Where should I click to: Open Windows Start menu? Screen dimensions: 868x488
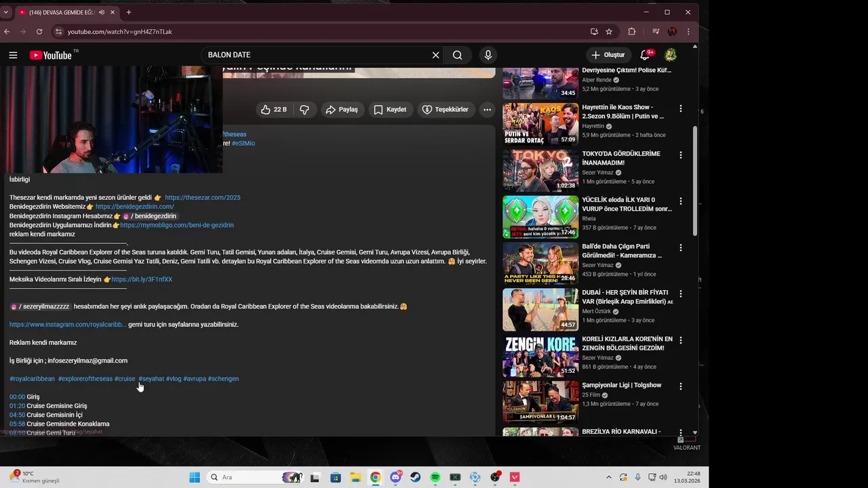pos(195,477)
